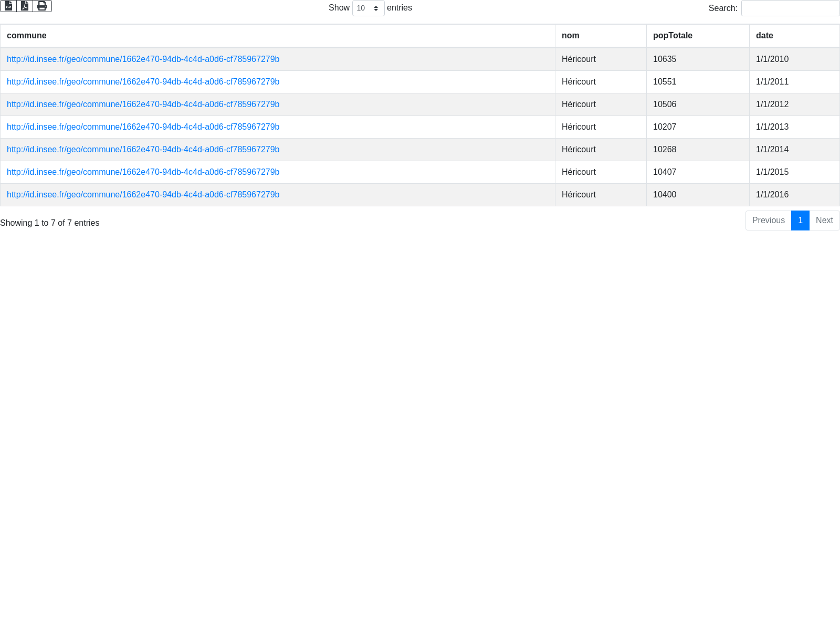Open the commune link for population 10551
The image size is (840, 630).
coord(143,82)
